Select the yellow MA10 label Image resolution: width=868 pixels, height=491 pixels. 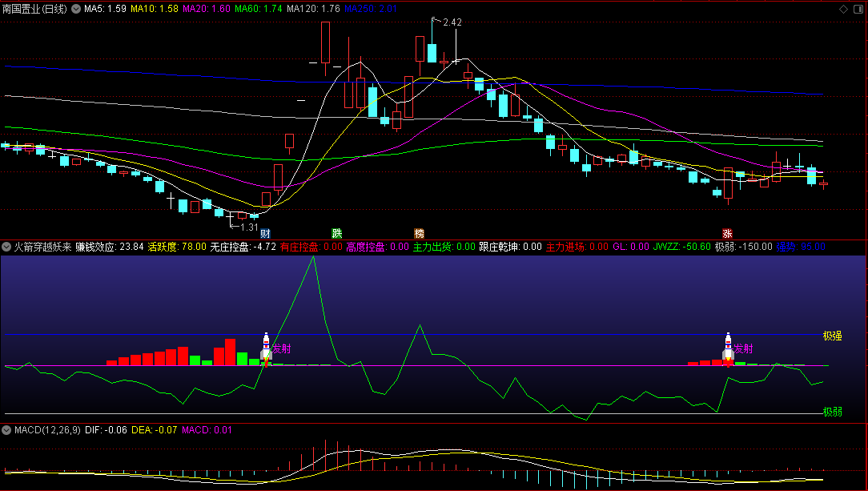(x=155, y=10)
